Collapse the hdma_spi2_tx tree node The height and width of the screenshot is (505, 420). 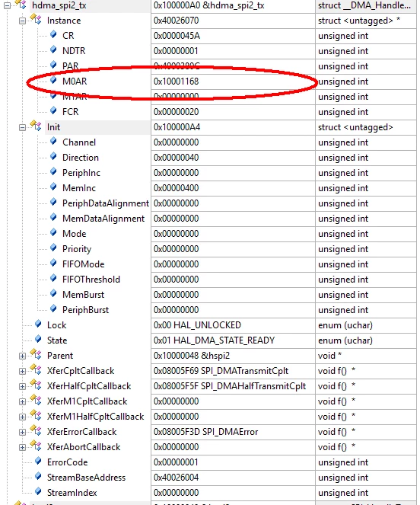point(7,6)
